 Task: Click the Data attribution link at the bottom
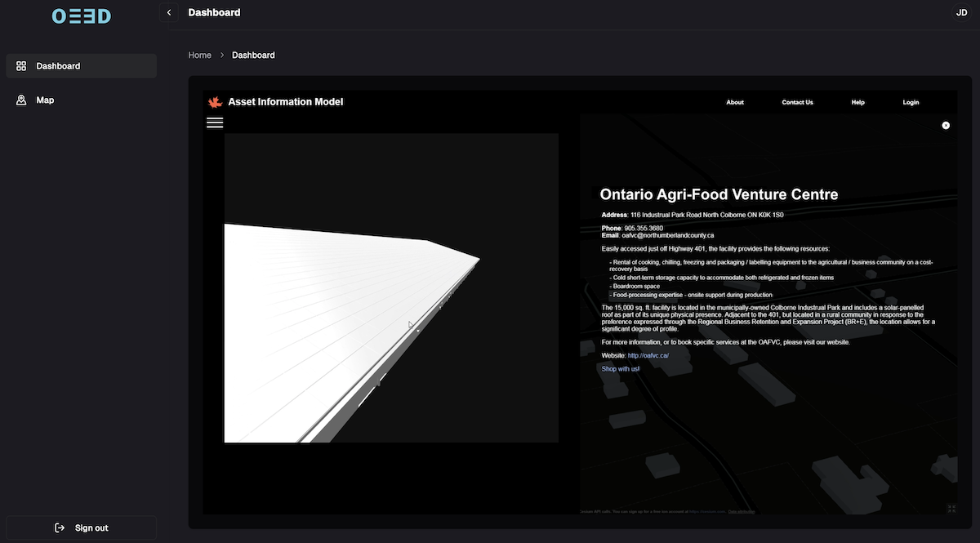742,512
